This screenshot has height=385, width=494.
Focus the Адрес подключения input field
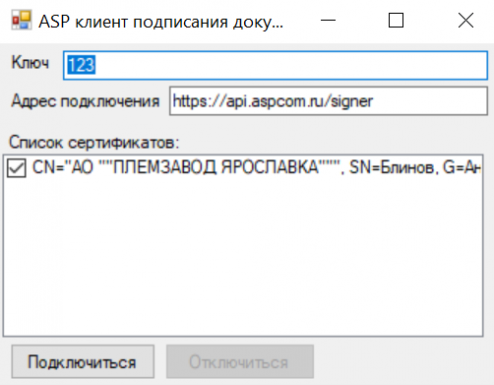click(328, 101)
